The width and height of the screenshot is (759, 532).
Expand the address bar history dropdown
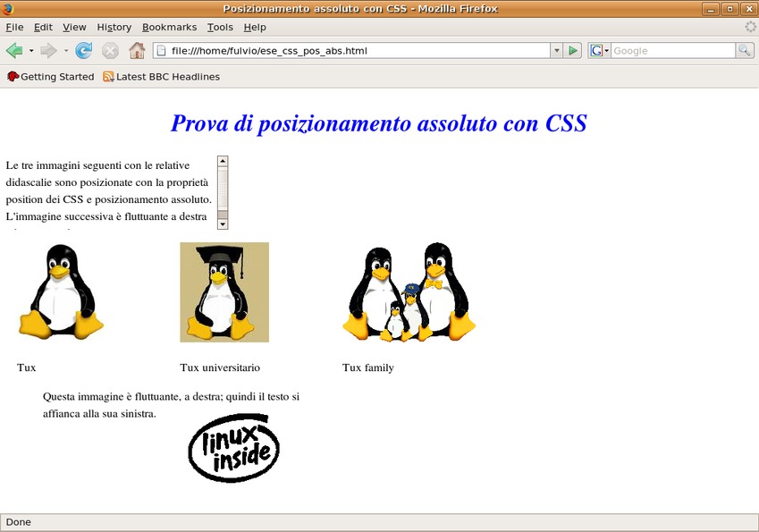(557, 50)
